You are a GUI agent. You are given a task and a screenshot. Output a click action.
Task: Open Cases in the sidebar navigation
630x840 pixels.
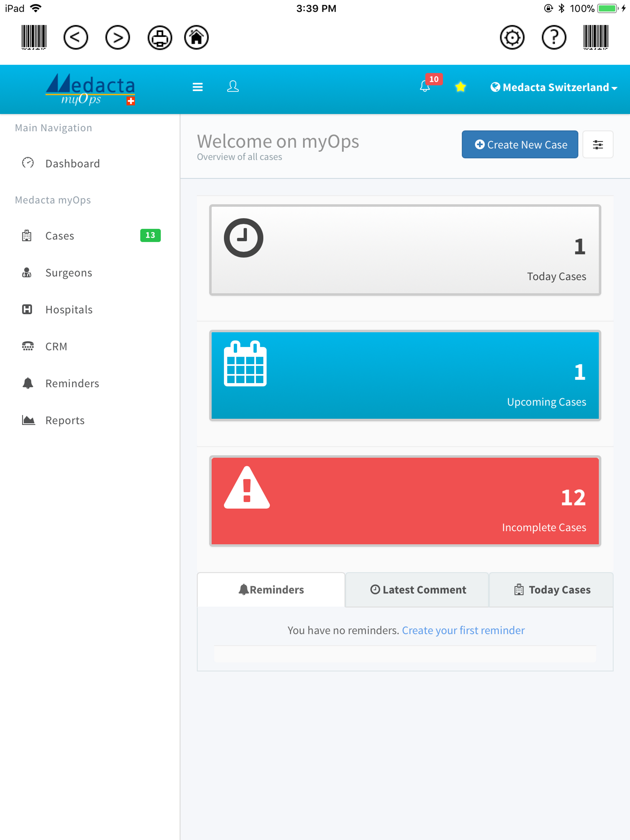click(60, 236)
